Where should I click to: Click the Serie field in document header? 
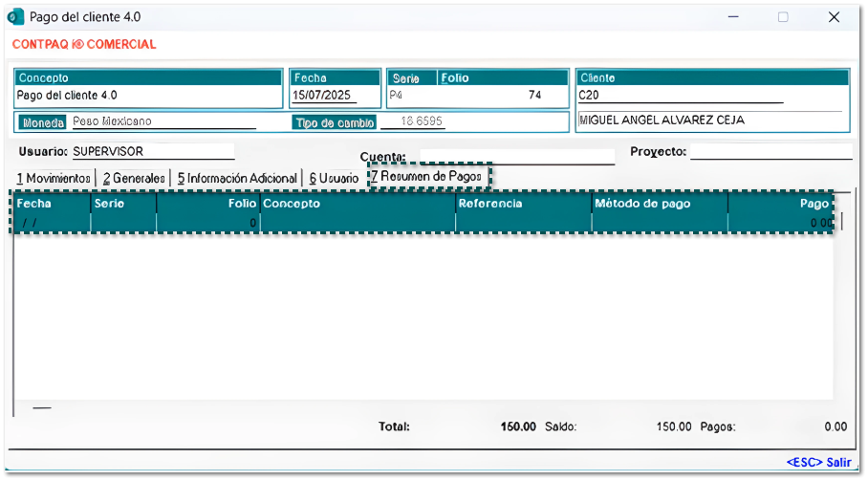(412, 95)
